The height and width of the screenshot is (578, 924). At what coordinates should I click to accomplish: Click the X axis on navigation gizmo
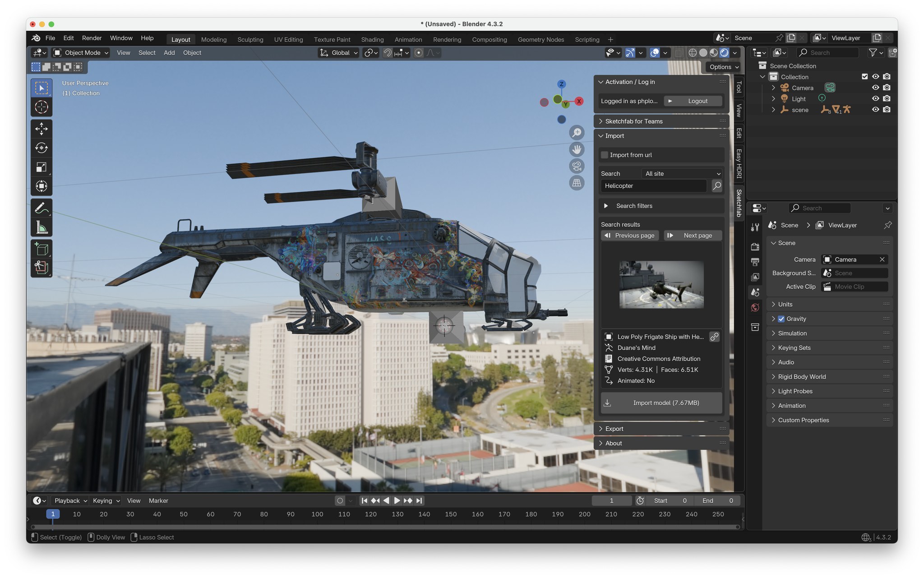[x=579, y=101]
